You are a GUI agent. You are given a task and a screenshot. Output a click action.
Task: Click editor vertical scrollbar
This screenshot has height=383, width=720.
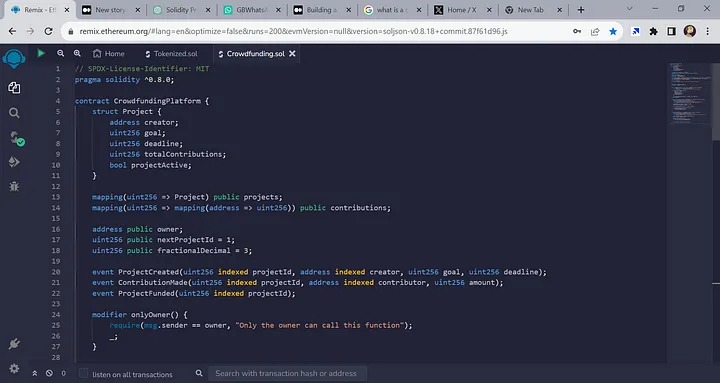click(716, 101)
